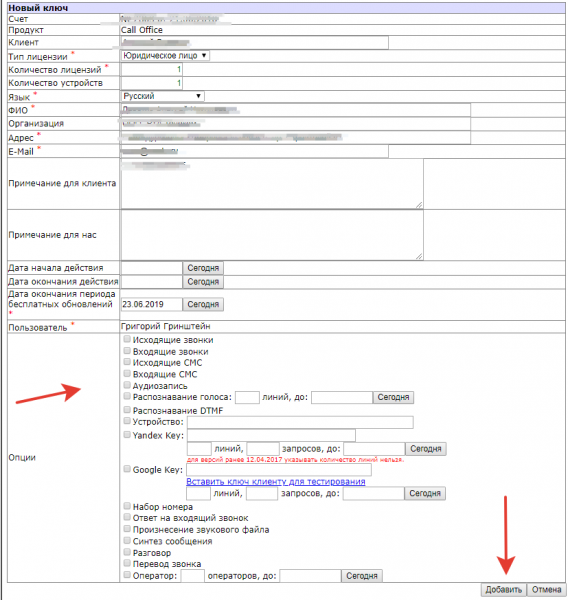This screenshot has height=600, width=568.
Task: Click Сегодня in Распознавание голоса row
Action: (x=393, y=397)
